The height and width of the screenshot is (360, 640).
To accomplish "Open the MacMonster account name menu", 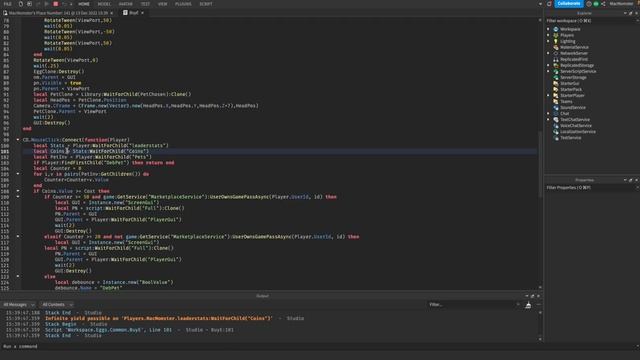I will tap(621, 4).
